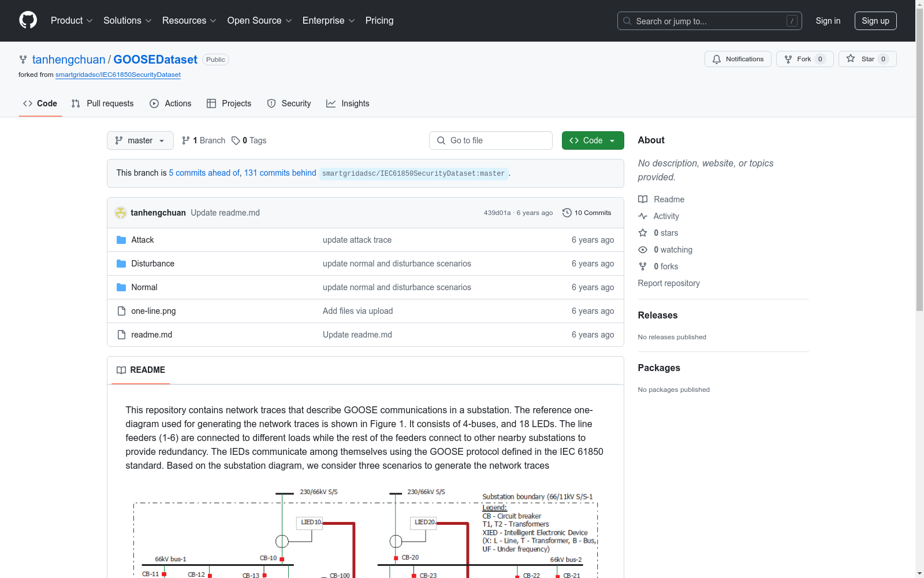
Task: View the 5 commits ahead of link
Action: coord(204,173)
